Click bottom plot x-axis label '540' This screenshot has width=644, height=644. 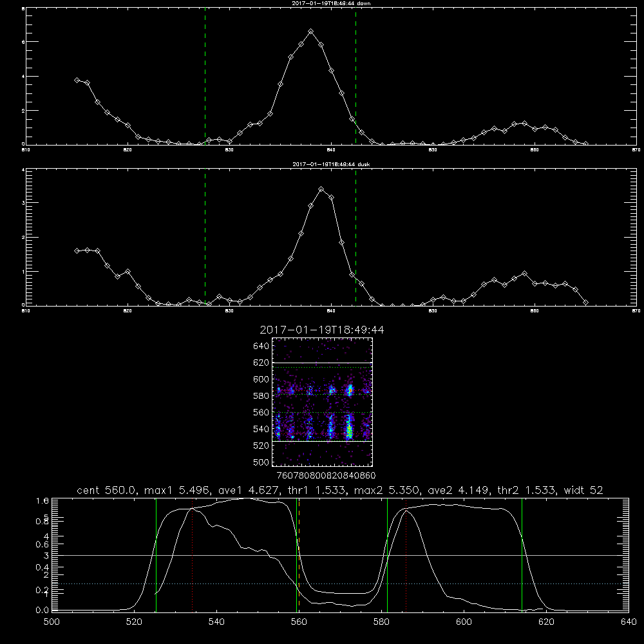216,622
